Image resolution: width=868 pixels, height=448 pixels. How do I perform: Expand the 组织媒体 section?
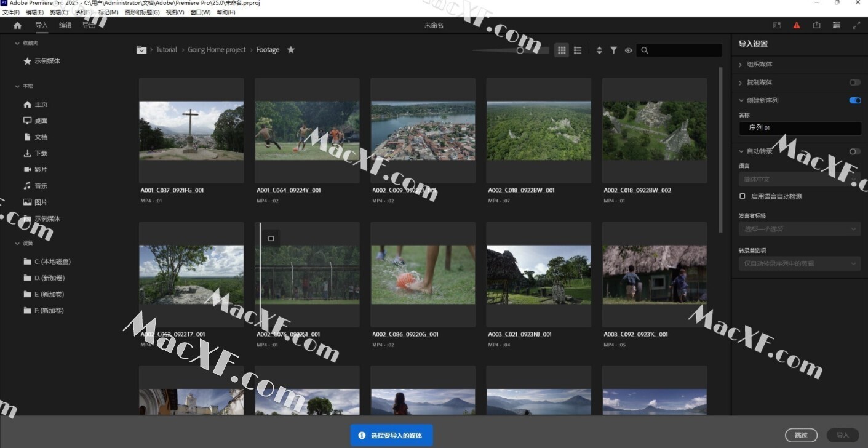pos(741,64)
